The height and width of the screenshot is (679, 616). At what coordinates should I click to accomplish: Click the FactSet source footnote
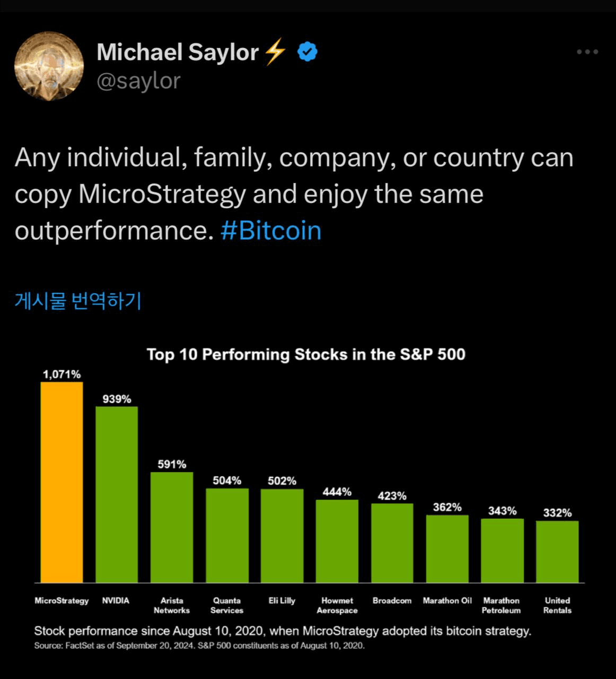(x=199, y=646)
